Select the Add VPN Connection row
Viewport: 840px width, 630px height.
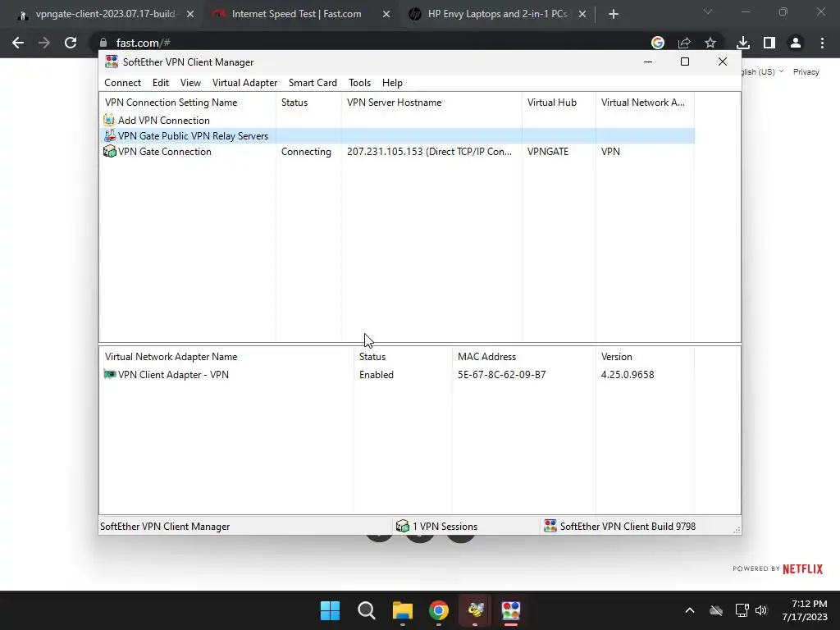click(396, 120)
